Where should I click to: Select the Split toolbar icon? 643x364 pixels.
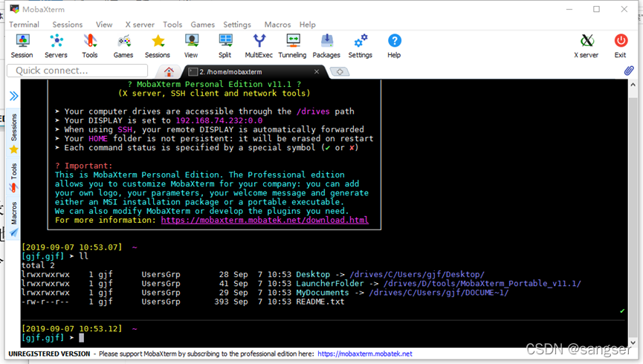[x=225, y=46]
